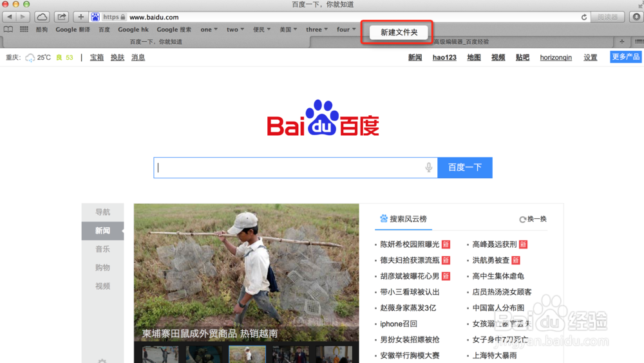Click the 阅读器 reader button

[x=607, y=17]
